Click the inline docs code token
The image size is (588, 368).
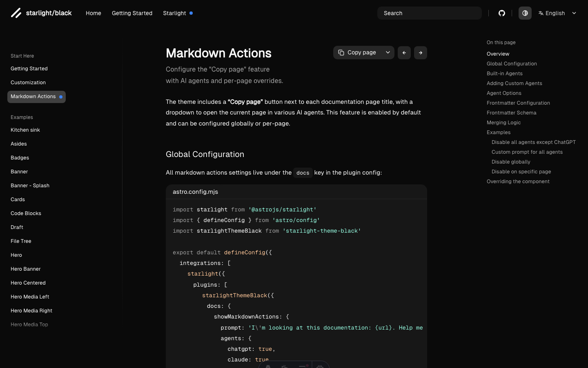303,173
